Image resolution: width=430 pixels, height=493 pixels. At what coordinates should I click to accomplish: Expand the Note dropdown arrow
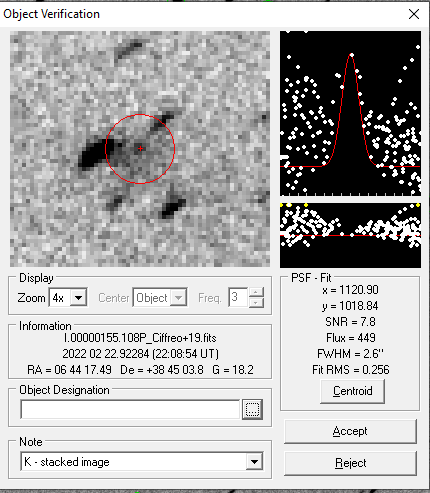(254, 462)
